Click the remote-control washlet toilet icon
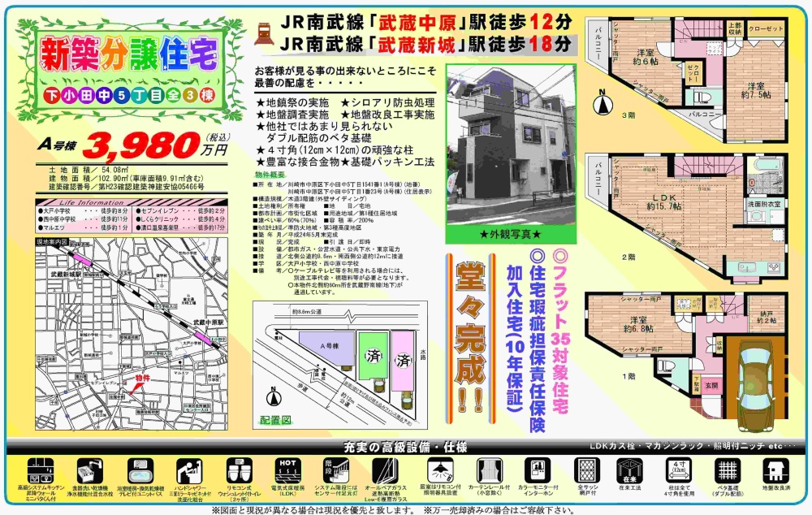812x515 pixels. [x=240, y=470]
